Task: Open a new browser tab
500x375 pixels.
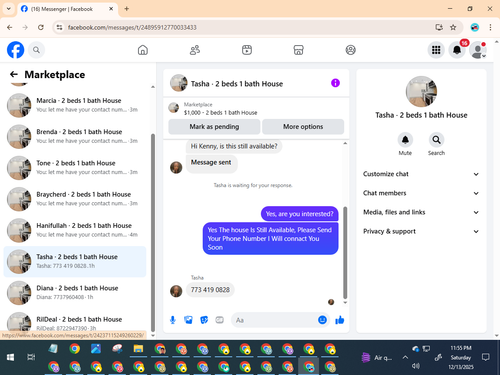Action: click(127, 9)
